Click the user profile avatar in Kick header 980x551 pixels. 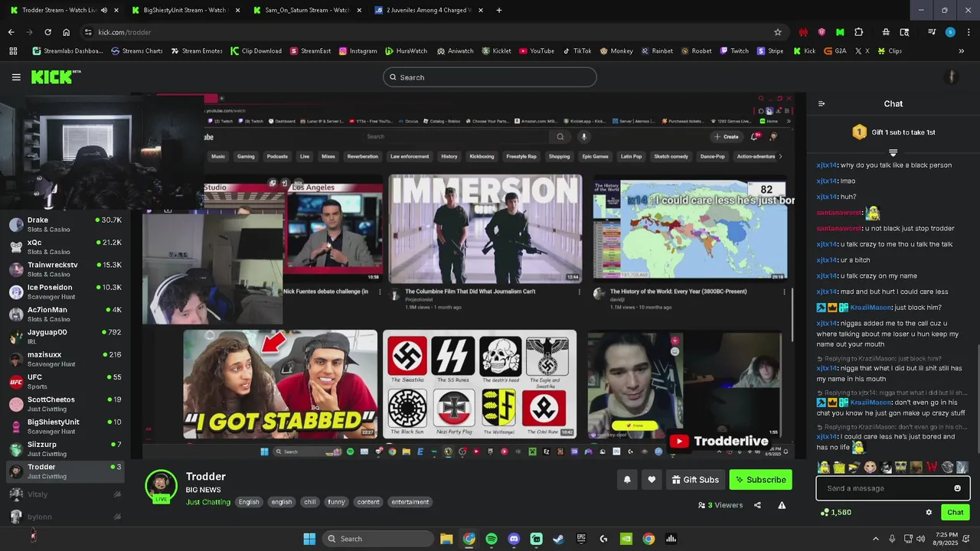tap(952, 77)
